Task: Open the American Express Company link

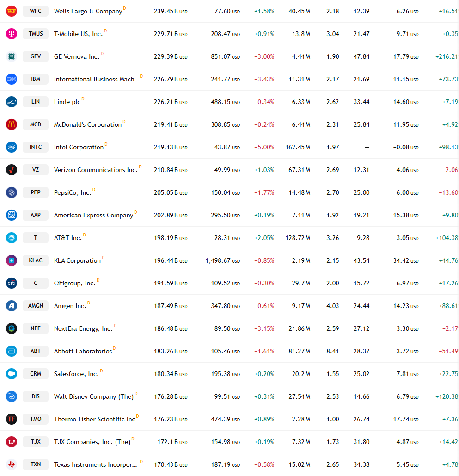Action: (94, 216)
